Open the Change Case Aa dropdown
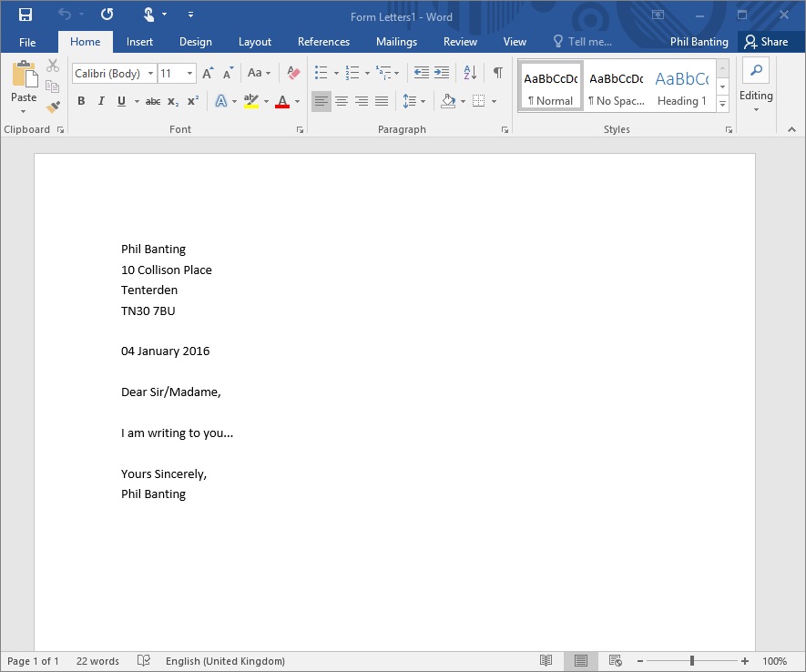806x672 pixels. click(x=259, y=73)
